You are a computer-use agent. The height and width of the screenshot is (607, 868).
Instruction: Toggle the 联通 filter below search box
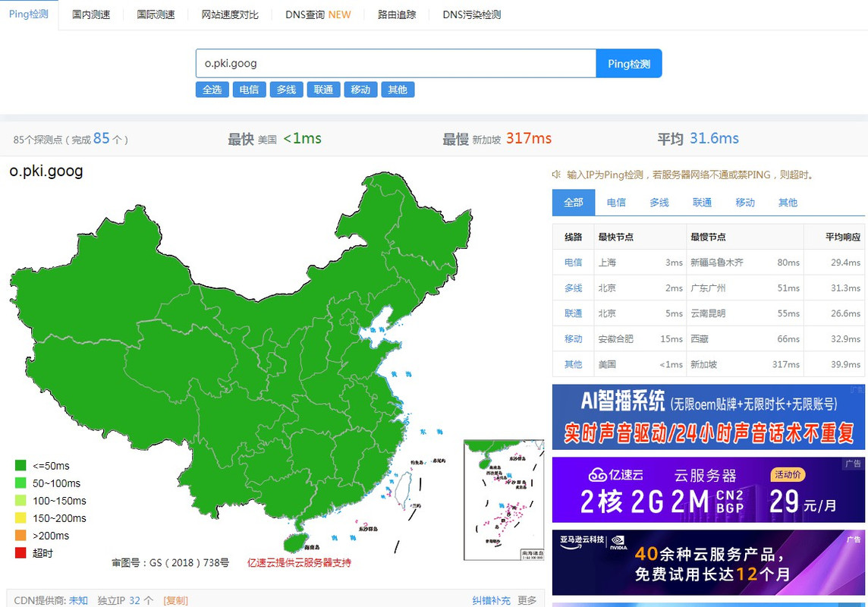click(x=323, y=90)
